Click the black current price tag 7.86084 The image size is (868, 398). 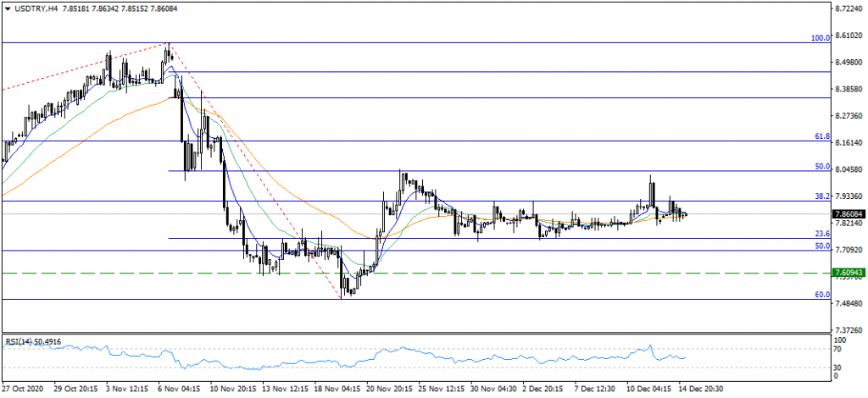849,214
